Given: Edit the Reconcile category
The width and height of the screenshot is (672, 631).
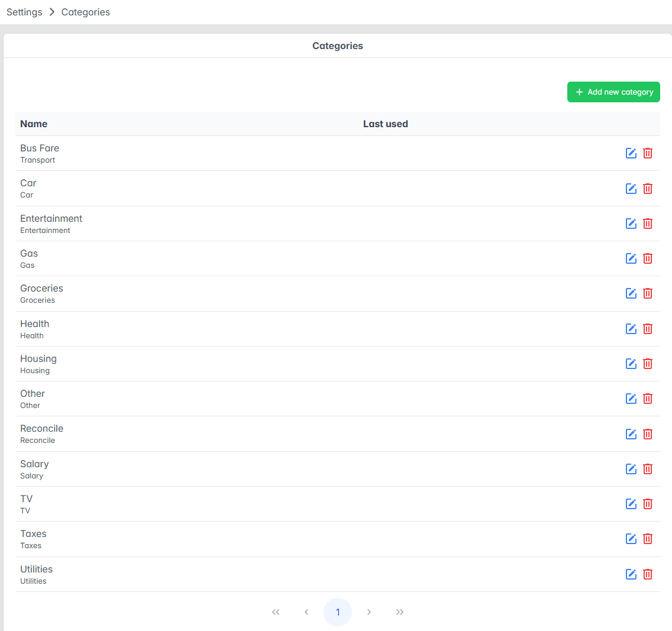Looking at the screenshot, I should 631,434.
